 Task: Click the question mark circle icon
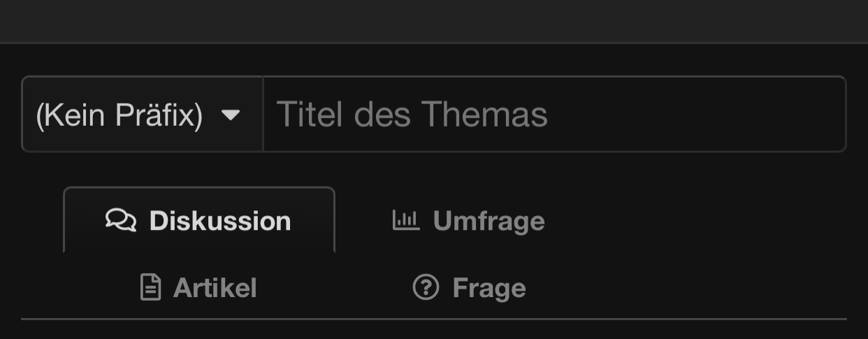point(426,287)
